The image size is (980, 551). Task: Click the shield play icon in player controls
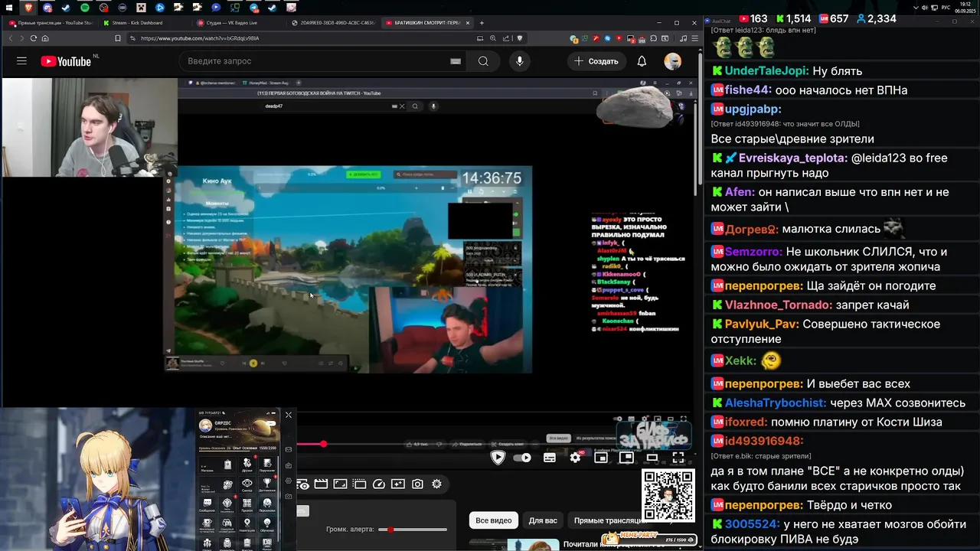click(498, 458)
